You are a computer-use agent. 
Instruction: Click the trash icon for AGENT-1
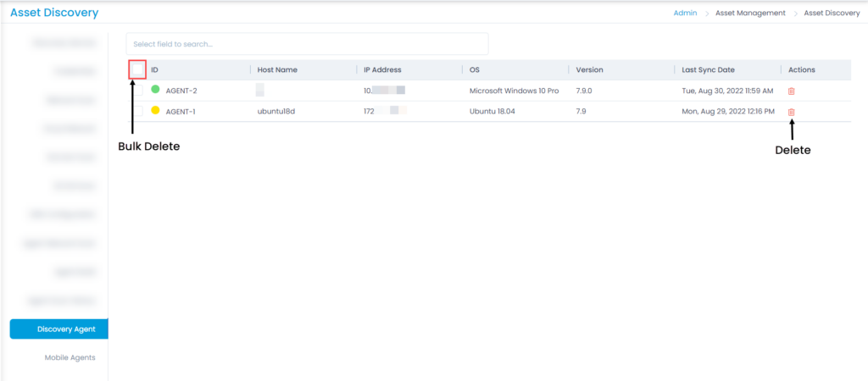tap(791, 112)
